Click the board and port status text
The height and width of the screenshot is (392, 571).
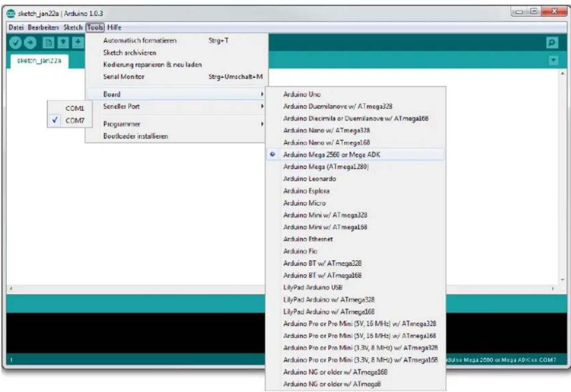pyautogui.click(x=502, y=360)
